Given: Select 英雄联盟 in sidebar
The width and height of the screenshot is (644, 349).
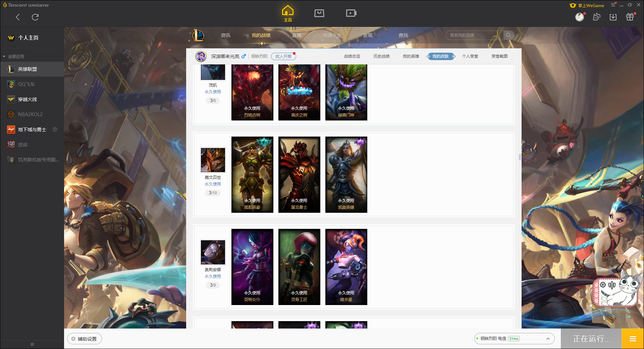Looking at the screenshot, I should click(32, 69).
